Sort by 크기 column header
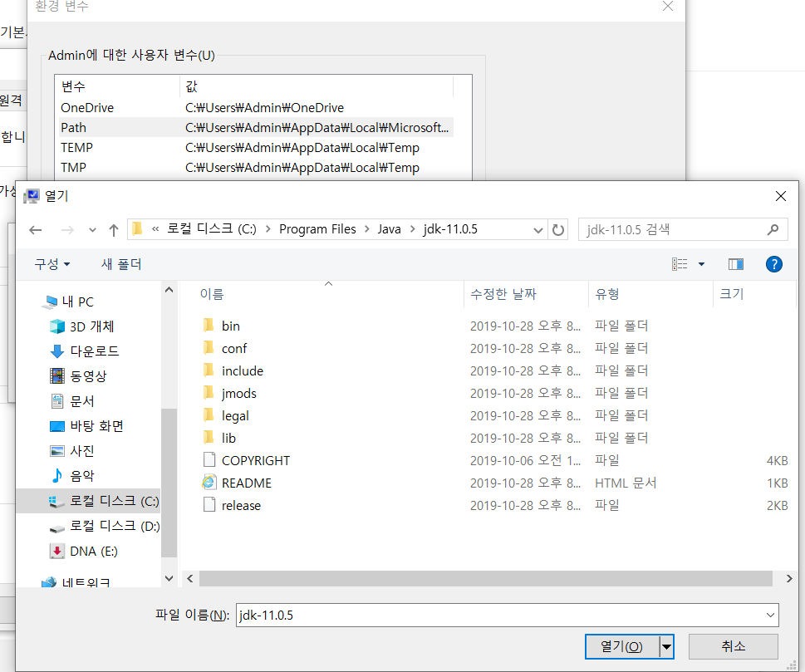Screen dimensions: 805x672 pos(732,294)
